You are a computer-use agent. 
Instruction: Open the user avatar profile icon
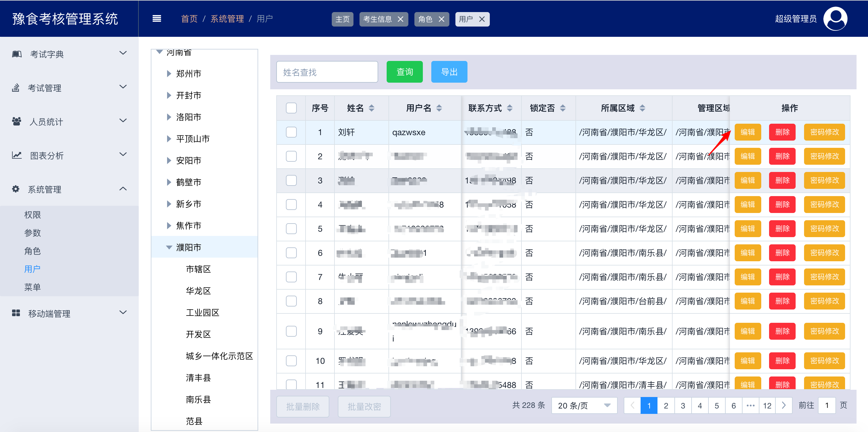(x=835, y=18)
